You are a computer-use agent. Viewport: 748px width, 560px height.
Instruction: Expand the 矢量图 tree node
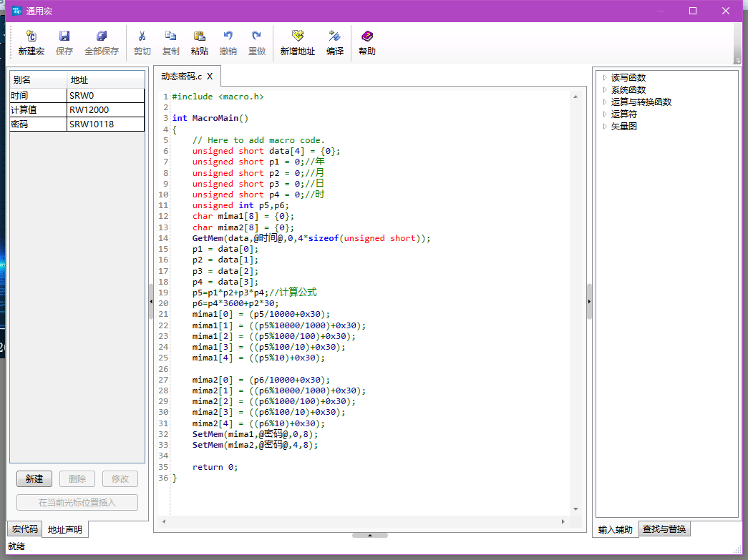(605, 127)
